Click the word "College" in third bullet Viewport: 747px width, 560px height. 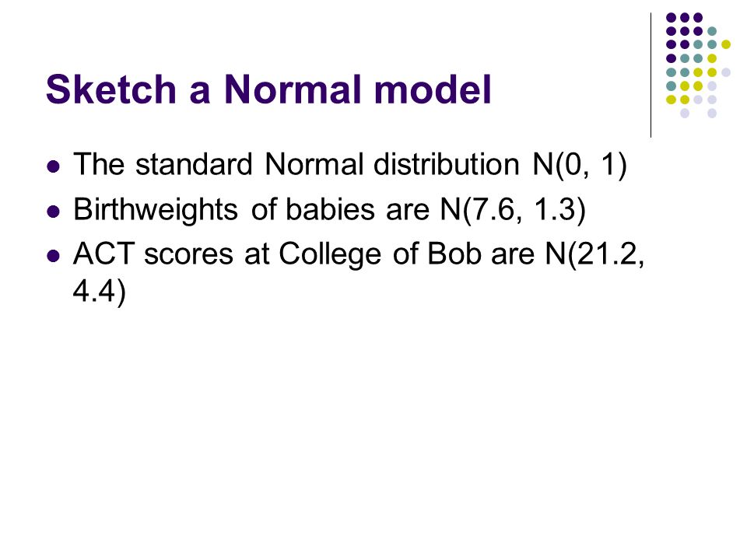(x=330, y=255)
